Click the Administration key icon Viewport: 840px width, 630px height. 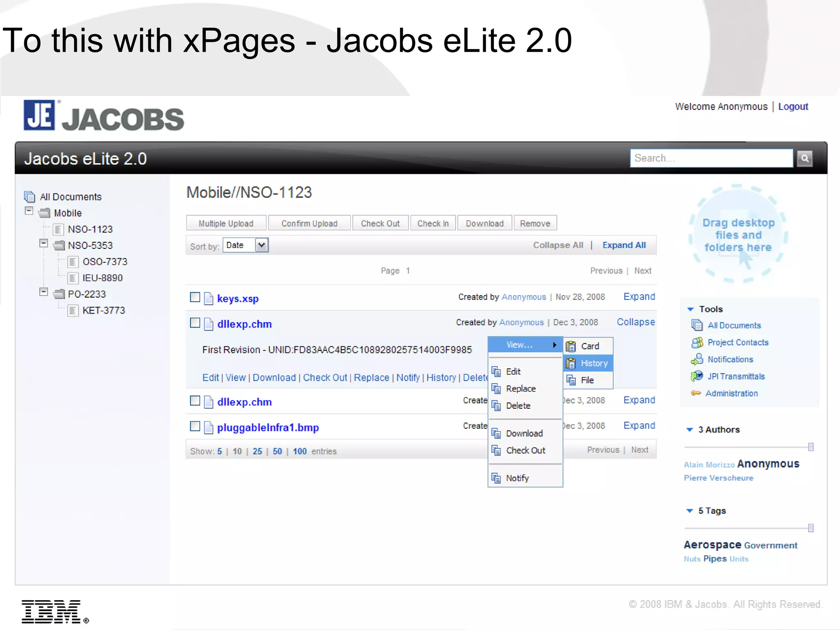(696, 393)
